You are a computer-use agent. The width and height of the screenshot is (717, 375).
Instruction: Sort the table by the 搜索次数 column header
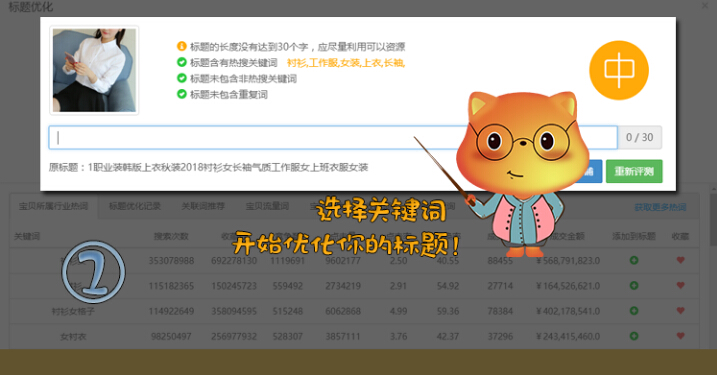pos(171,236)
